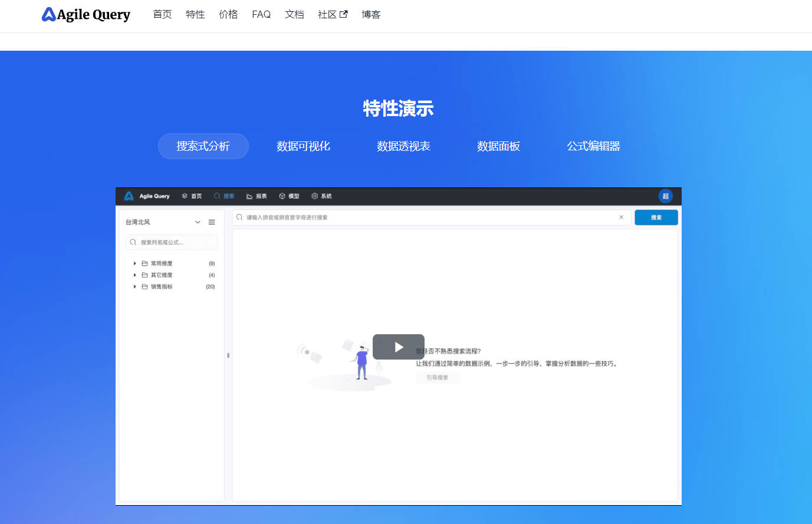Click the 首页 layers icon in the demo toolbar
This screenshot has width=812, height=524.
point(185,196)
